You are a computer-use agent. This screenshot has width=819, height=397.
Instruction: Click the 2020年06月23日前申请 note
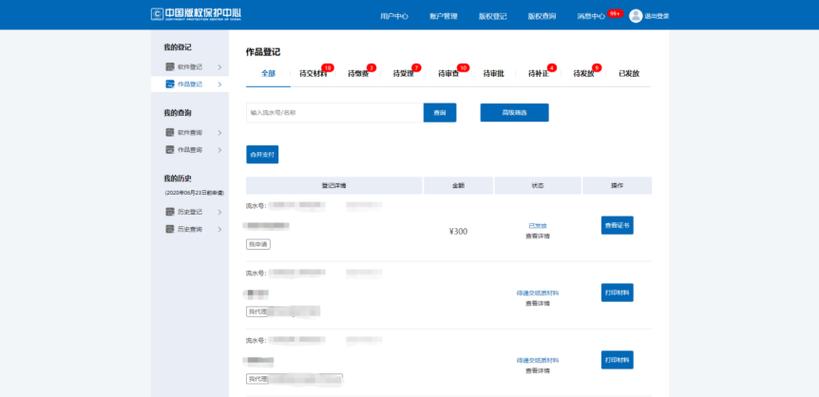194,193
